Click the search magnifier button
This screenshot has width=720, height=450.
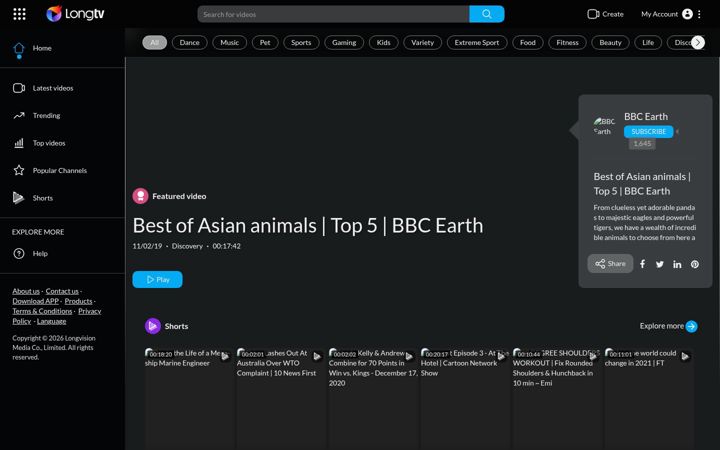pos(487,14)
